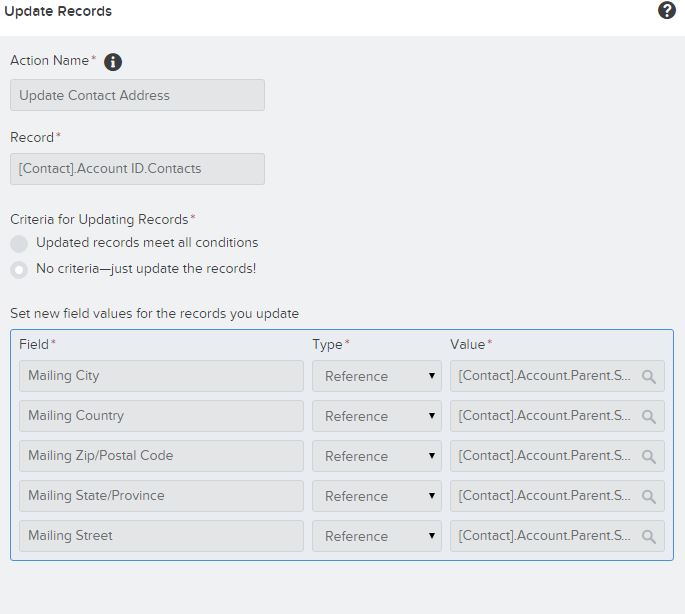685x614 pixels.
Task: Select "Updated records meet all conditions" option
Action: point(19,243)
